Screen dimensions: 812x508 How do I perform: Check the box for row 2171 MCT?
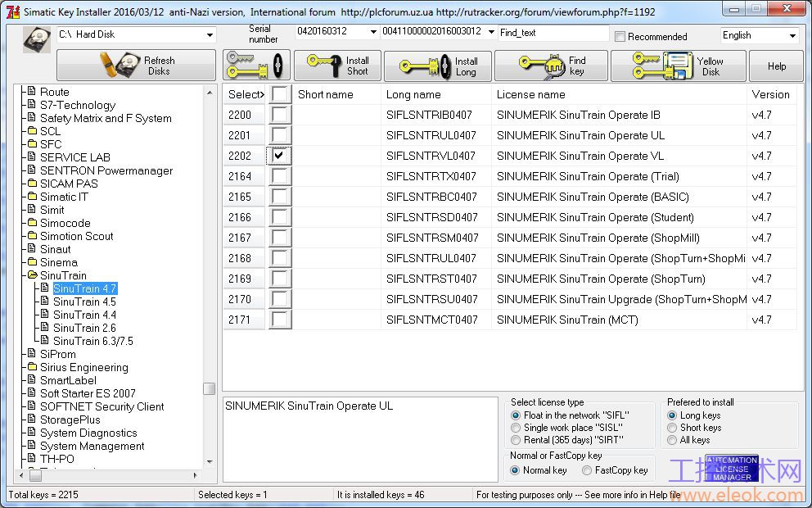280,320
